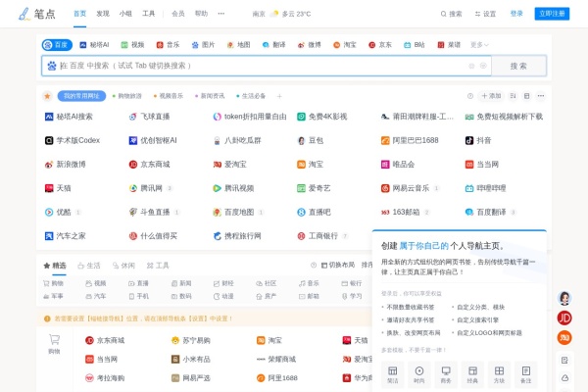Select the 百度 search engine pill
The image size is (588, 392).
click(57, 45)
